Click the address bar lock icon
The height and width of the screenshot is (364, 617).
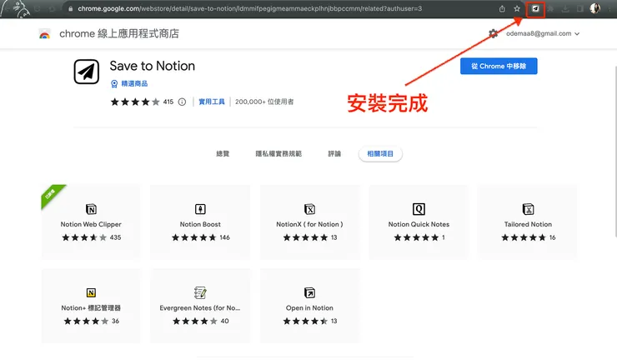click(70, 8)
